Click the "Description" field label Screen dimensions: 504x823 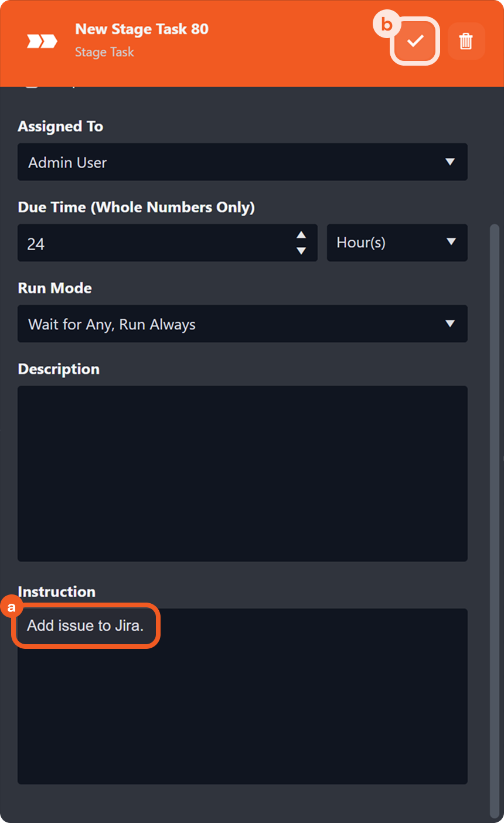(x=59, y=369)
